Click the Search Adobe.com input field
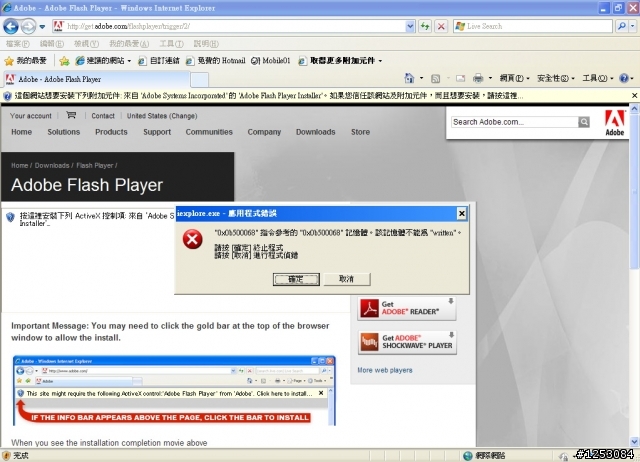This screenshot has height=462, width=640. pyautogui.click(x=514, y=122)
